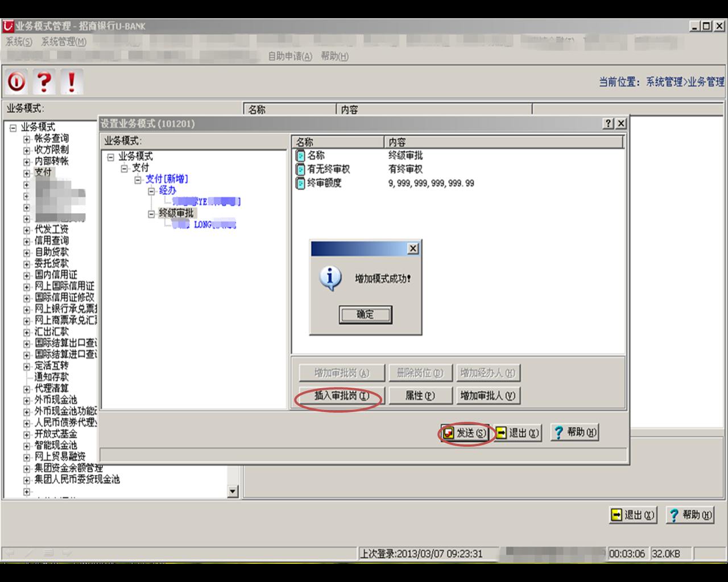The image size is (728, 582).
Task: Click 增加经办人(H) button
Action: (x=489, y=373)
